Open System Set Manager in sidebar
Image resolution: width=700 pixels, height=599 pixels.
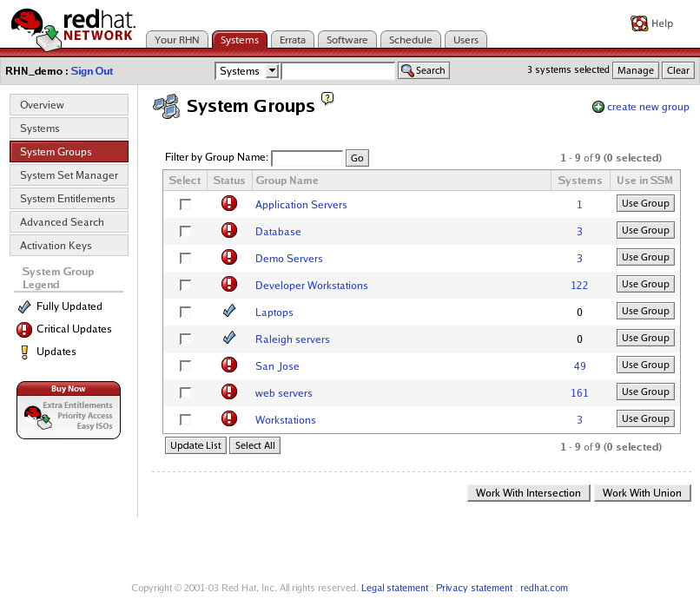(x=69, y=175)
